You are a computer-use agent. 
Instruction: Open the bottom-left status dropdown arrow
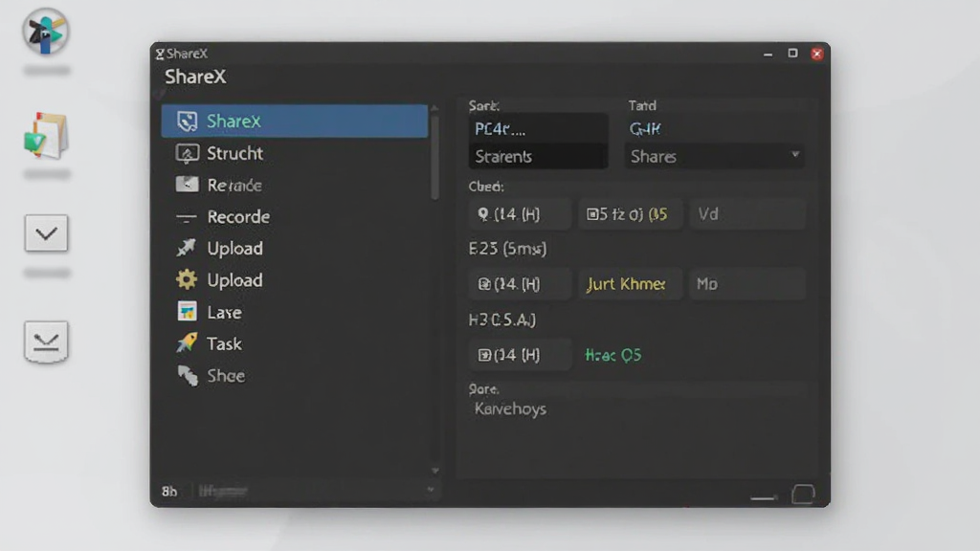click(x=431, y=491)
